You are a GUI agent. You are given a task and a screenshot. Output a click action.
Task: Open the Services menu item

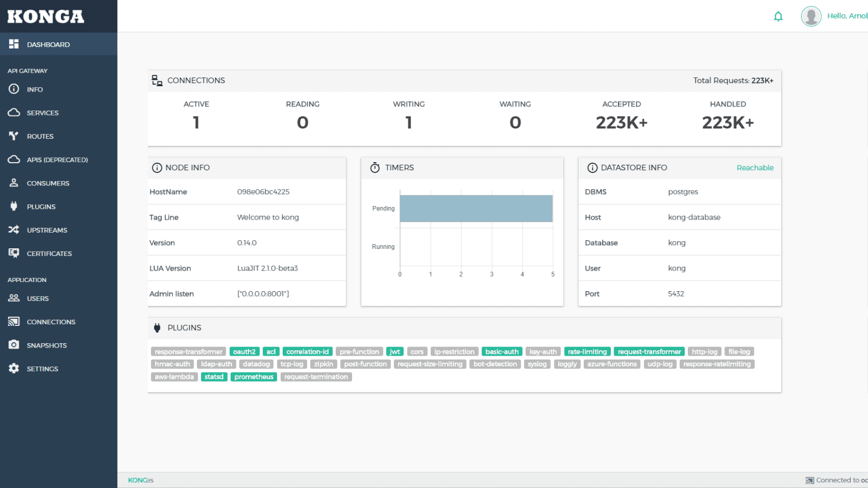point(59,112)
